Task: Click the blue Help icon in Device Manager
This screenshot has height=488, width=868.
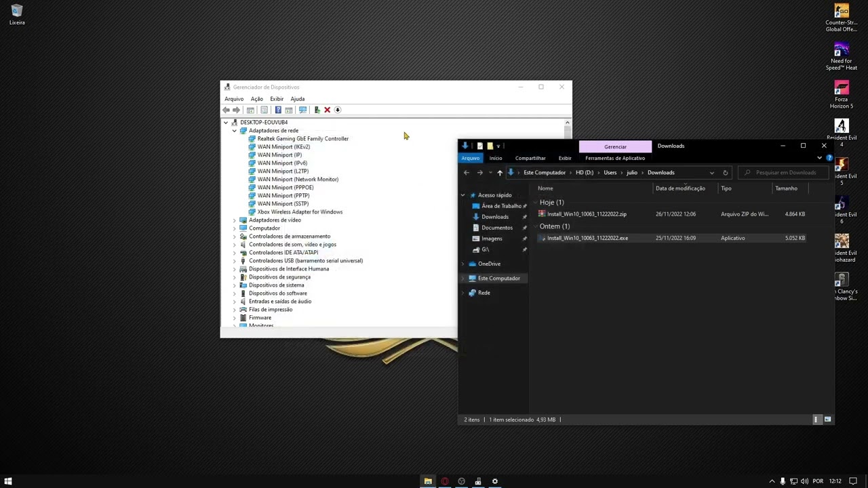Action: click(278, 110)
